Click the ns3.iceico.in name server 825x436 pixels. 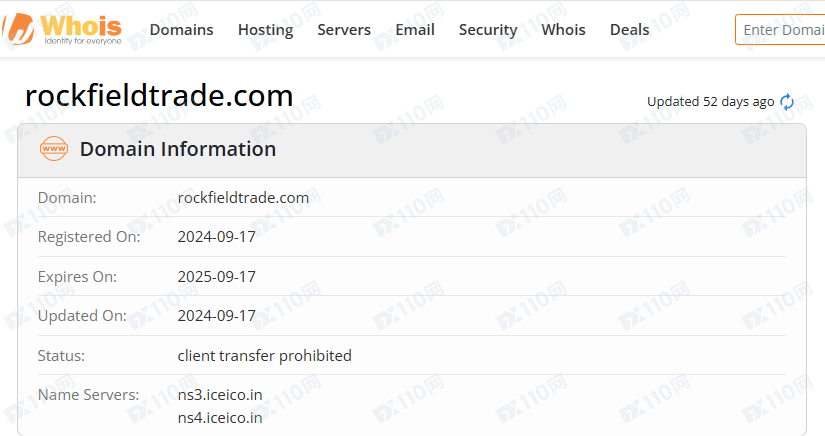[x=220, y=394]
